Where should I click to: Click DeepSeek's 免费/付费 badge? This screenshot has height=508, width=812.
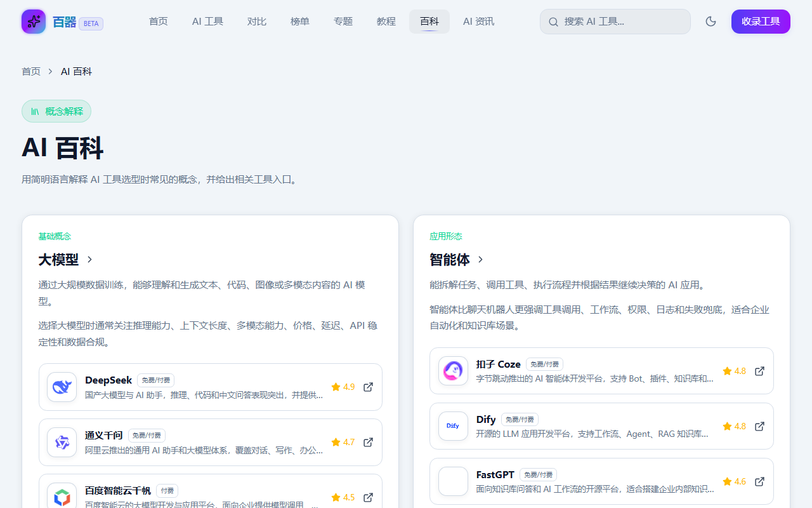pyautogui.click(x=155, y=380)
